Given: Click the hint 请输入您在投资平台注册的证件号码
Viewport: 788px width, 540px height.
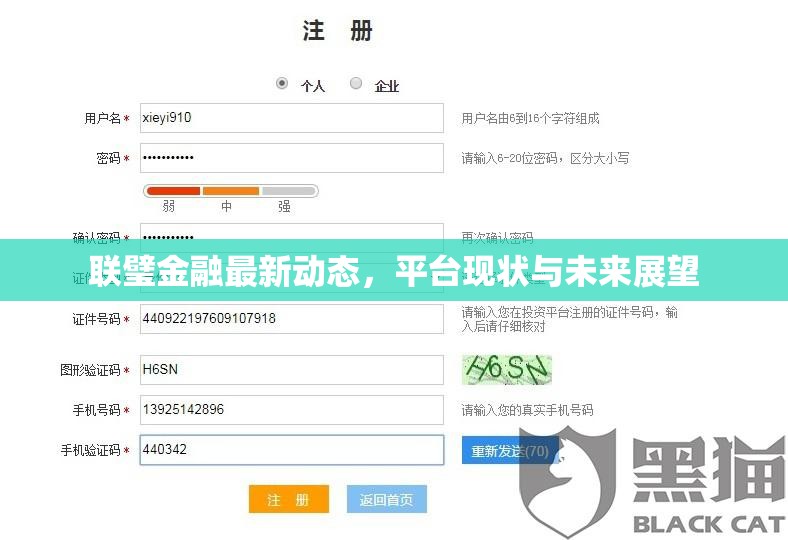Looking at the screenshot, I should pos(569,319).
